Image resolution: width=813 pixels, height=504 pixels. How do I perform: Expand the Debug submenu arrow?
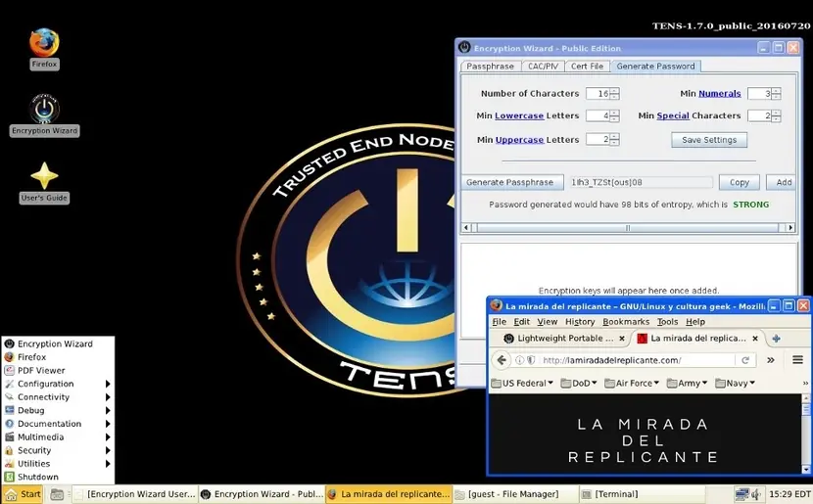point(108,410)
